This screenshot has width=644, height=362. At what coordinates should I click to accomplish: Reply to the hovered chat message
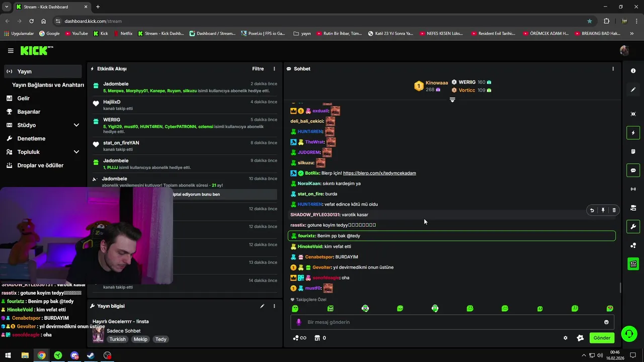tap(592, 210)
